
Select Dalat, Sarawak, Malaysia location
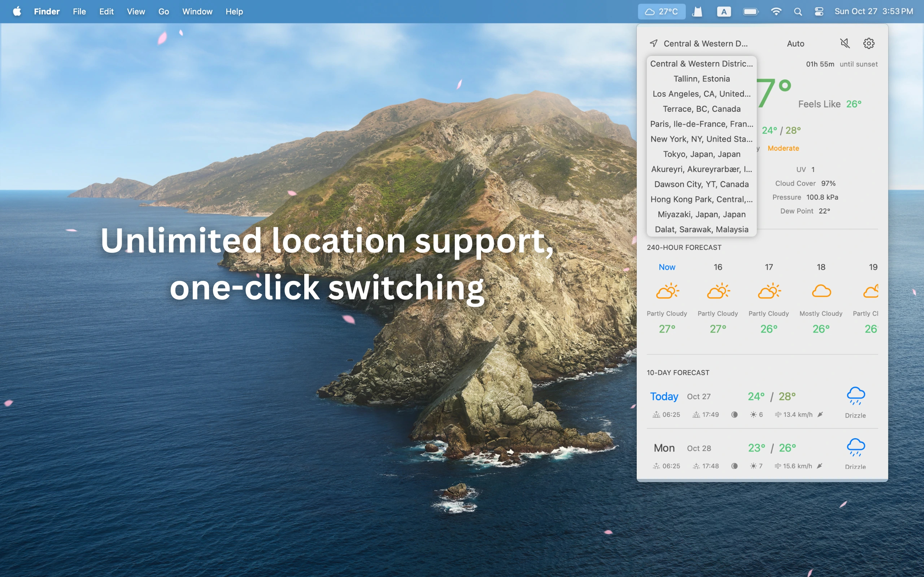point(701,229)
